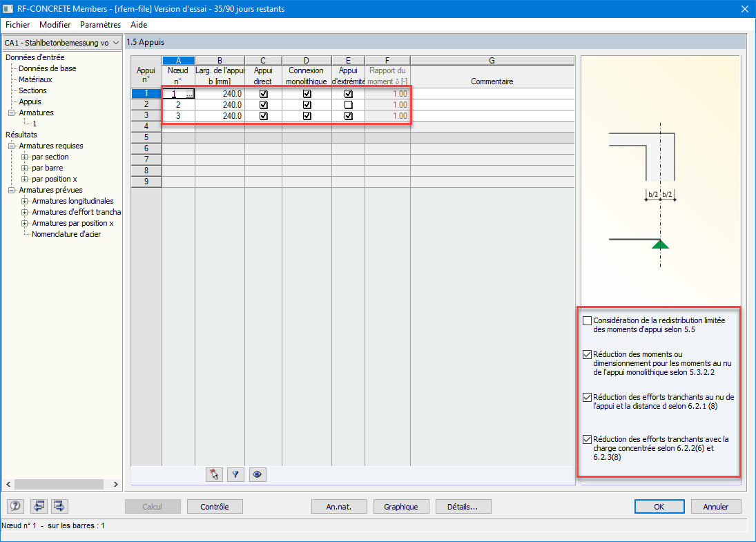Expand Armatures longitudinales node

[25, 202]
